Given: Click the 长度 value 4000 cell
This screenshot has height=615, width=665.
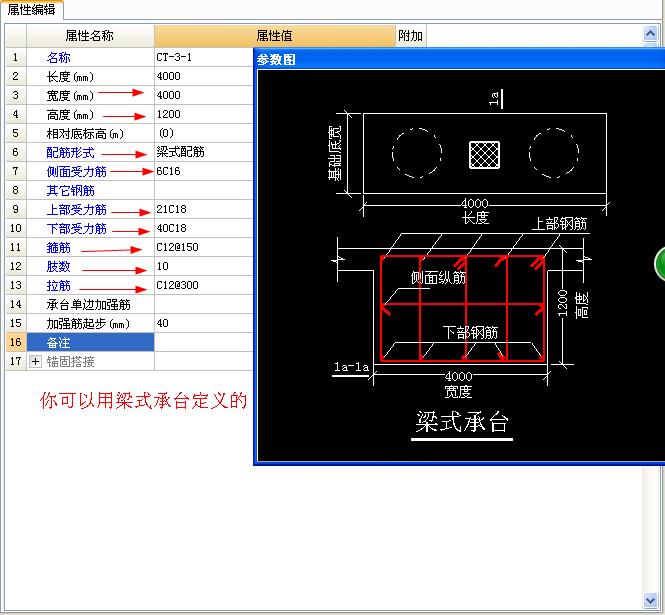Looking at the screenshot, I should (204, 76).
